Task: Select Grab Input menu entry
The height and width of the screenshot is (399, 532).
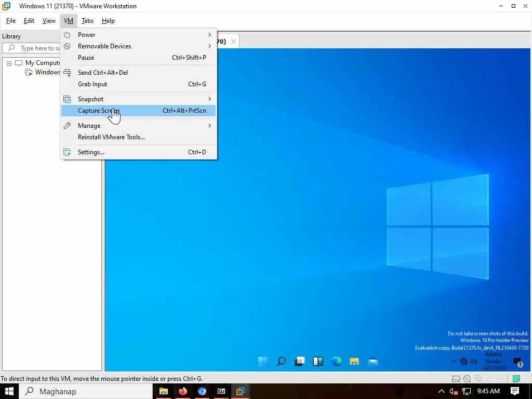Action: tap(138, 84)
